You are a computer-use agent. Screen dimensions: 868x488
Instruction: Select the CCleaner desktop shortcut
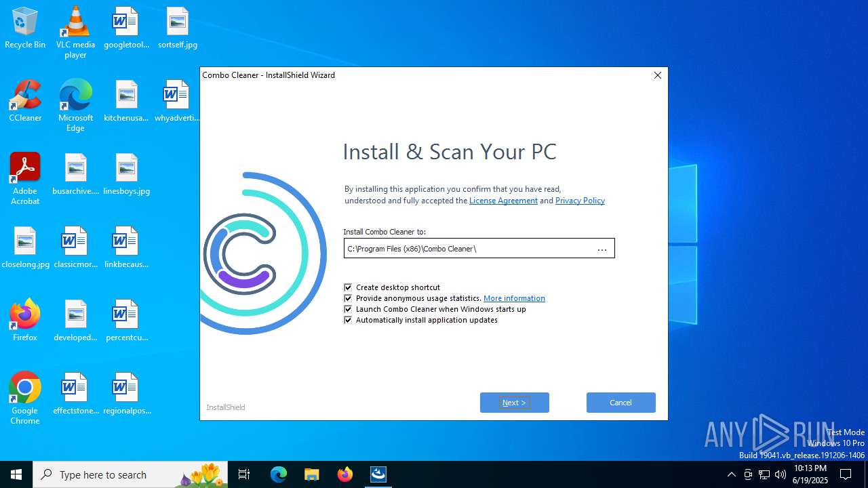pyautogui.click(x=25, y=101)
